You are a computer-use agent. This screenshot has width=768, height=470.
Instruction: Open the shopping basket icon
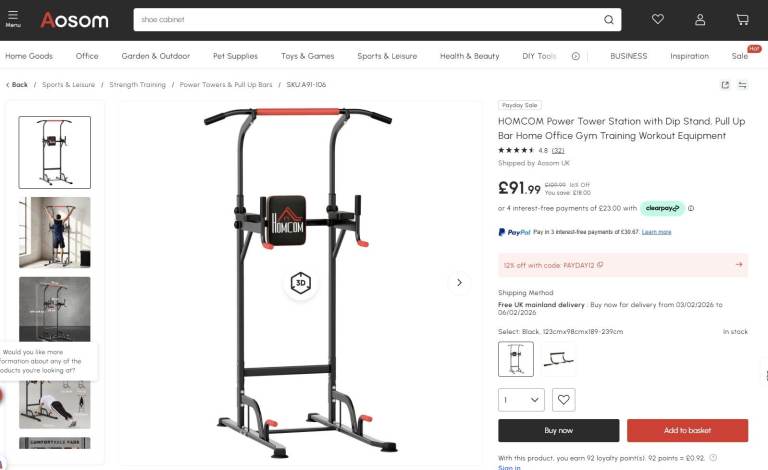[x=742, y=20]
